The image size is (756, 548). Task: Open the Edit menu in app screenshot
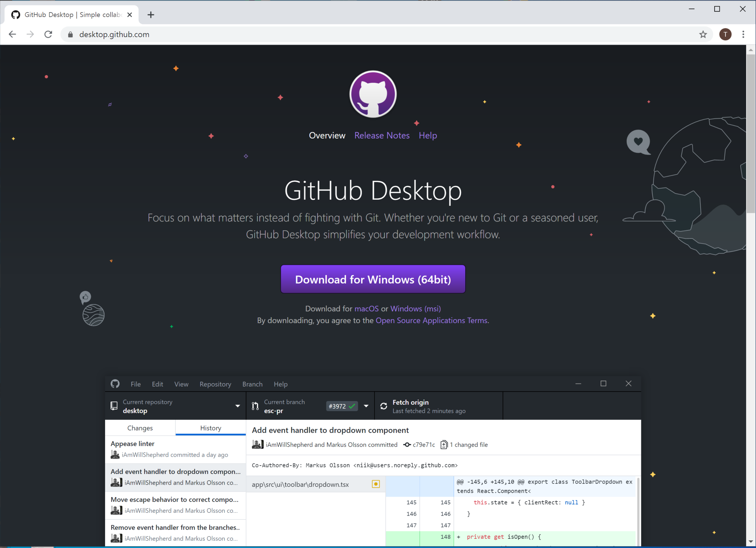point(157,384)
